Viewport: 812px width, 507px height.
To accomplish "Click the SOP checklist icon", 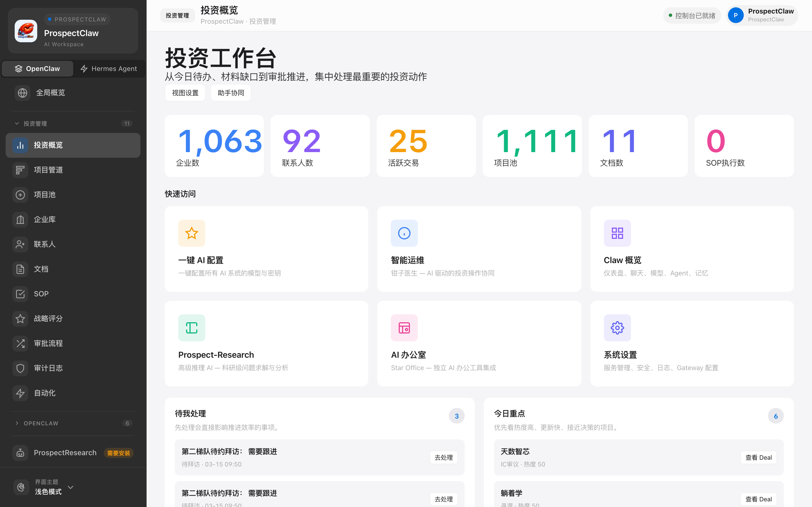I will coord(20,294).
